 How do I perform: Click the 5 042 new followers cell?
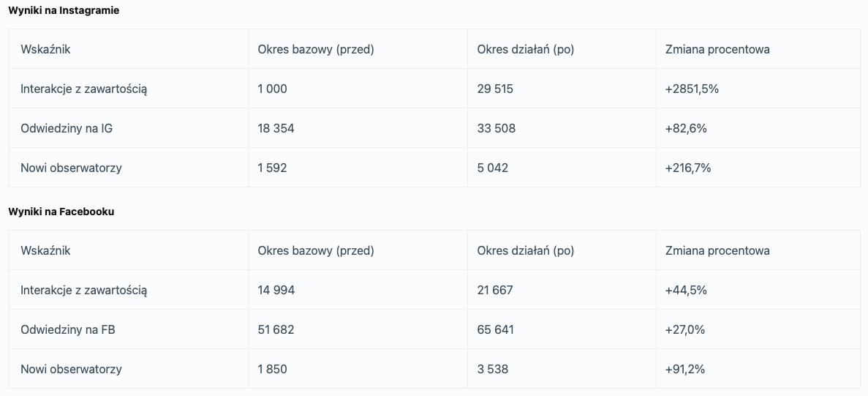[493, 168]
